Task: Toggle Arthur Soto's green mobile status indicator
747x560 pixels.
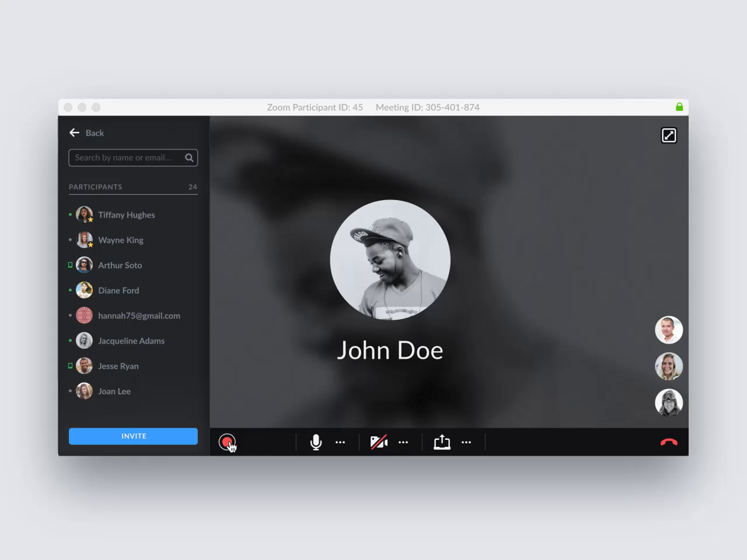Action: point(70,265)
